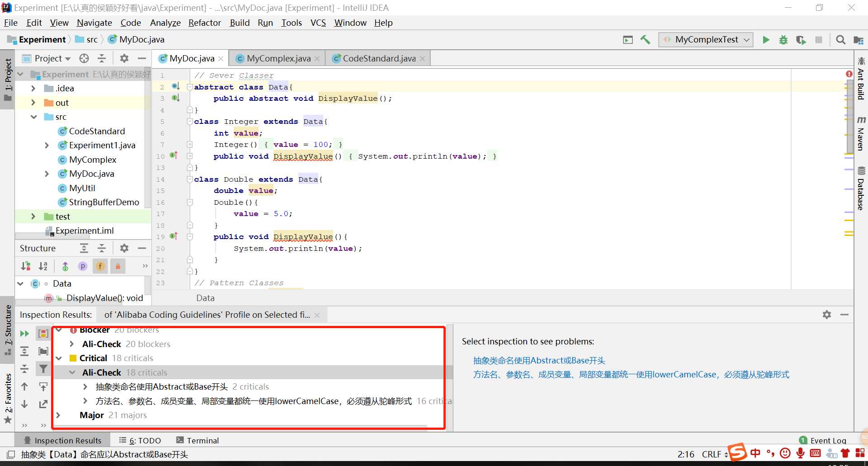Open Search Everywhere magnifier icon
Screen dimensions: 868x466
click(840, 40)
